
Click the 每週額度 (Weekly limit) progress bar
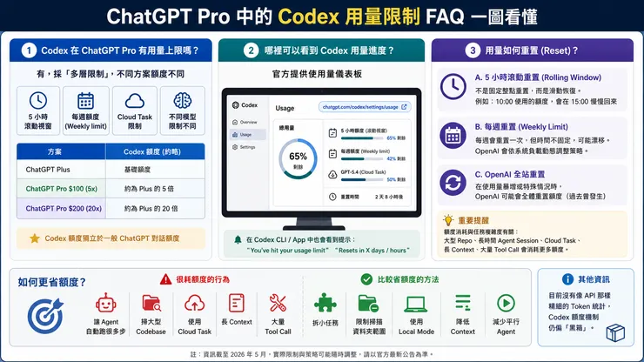coord(362,158)
